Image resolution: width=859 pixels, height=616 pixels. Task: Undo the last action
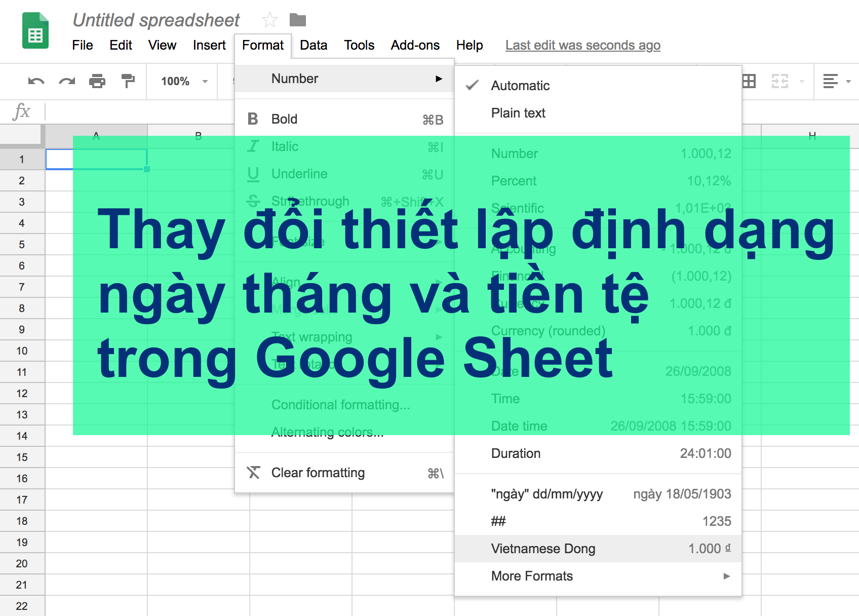[x=35, y=81]
